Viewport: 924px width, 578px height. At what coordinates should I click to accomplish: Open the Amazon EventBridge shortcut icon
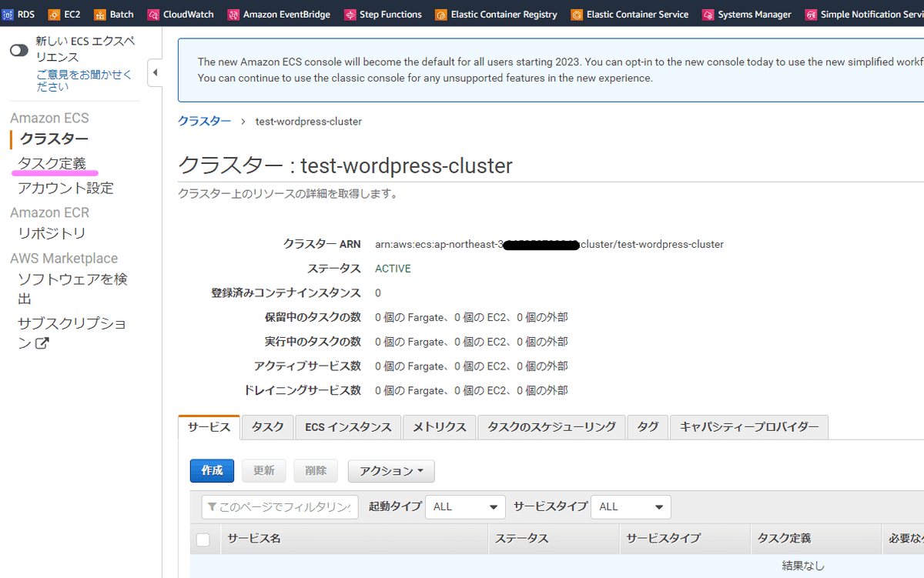pyautogui.click(x=233, y=14)
